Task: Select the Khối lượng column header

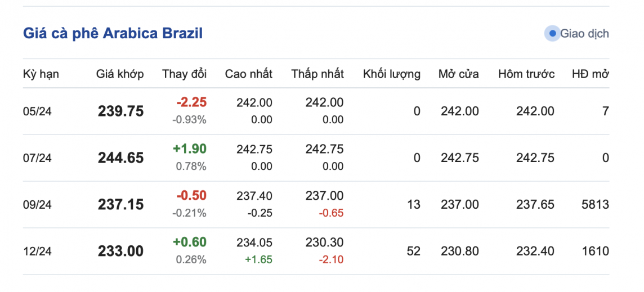Action: tap(391, 74)
